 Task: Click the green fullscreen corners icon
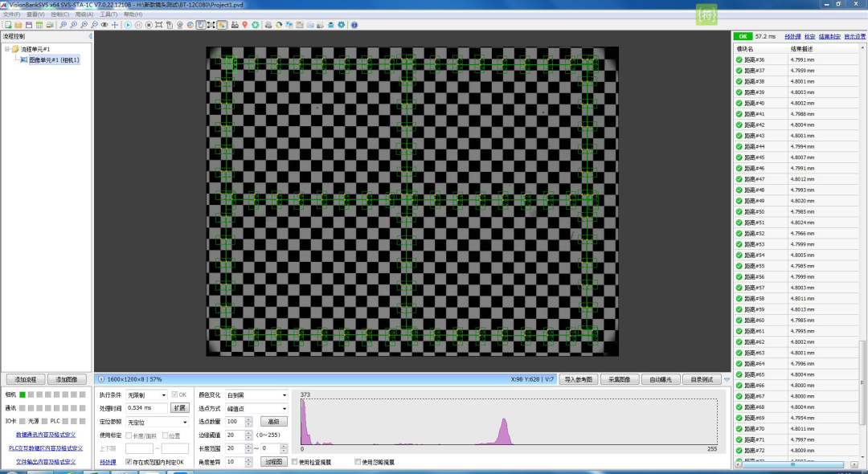click(x=211, y=25)
